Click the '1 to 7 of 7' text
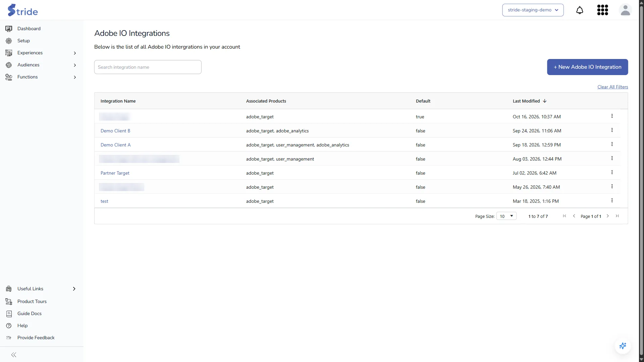The height and width of the screenshot is (362, 644). 538,216
